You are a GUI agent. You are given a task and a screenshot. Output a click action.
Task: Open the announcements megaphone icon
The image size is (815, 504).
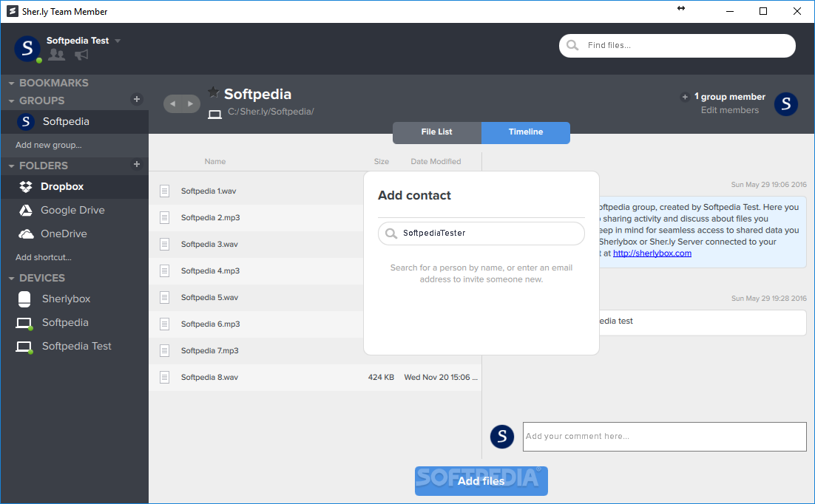[81, 55]
